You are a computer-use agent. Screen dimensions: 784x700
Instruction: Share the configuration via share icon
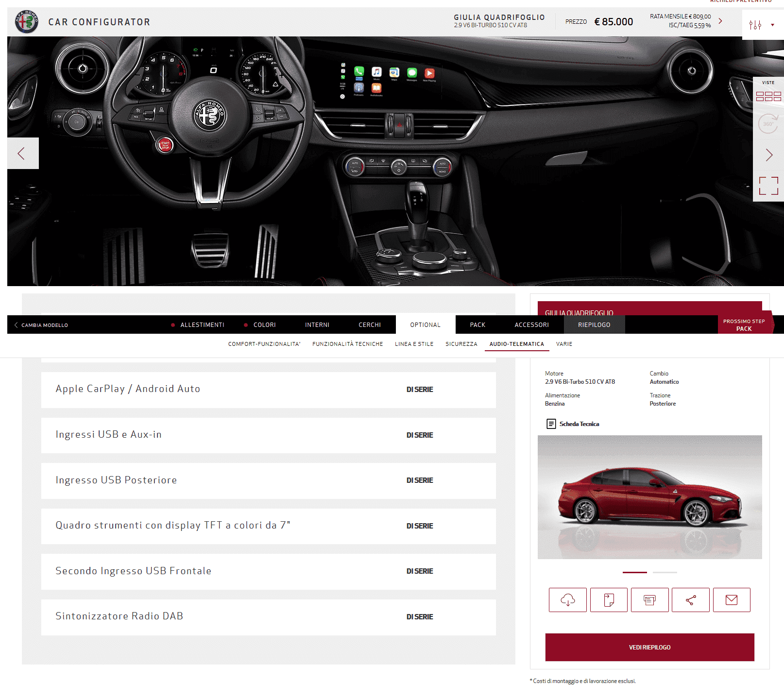pyautogui.click(x=690, y=600)
